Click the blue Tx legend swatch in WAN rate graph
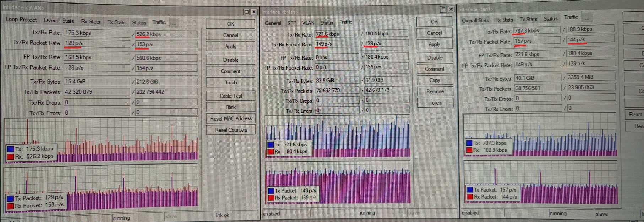 [11, 149]
